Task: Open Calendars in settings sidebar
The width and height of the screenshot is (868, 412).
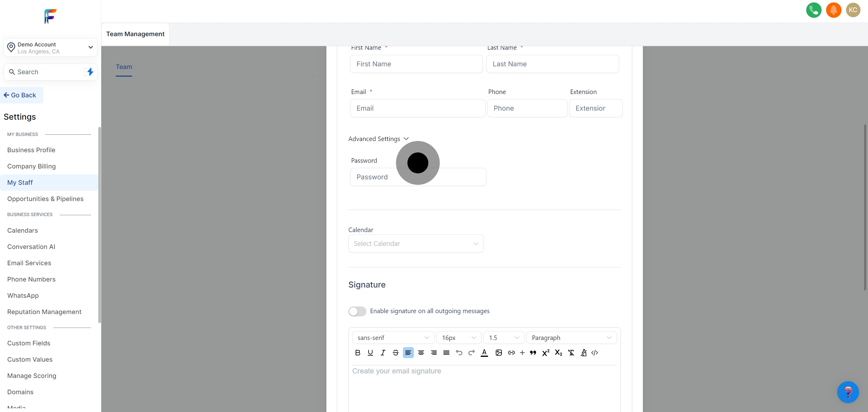Action: pos(23,231)
